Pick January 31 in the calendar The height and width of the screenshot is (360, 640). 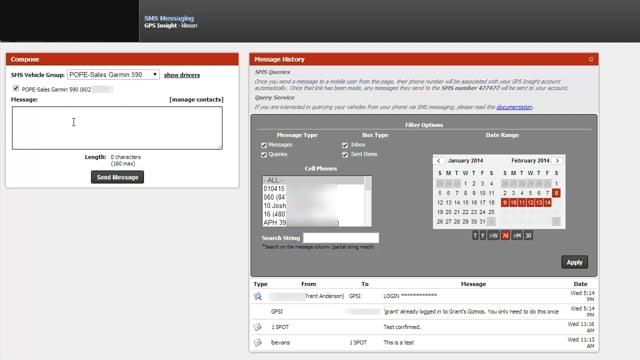pos(482,222)
